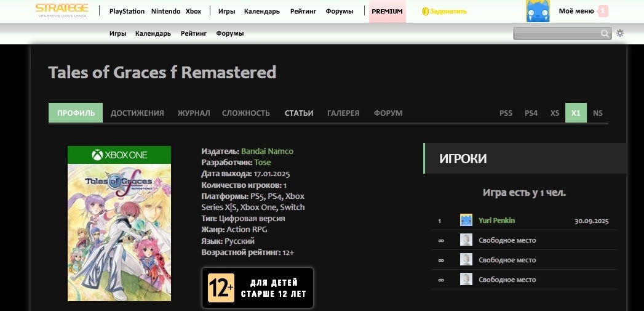The height and width of the screenshot is (311, 644).
Task: Open the Tales of Graces f cover image
Action: point(119,224)
